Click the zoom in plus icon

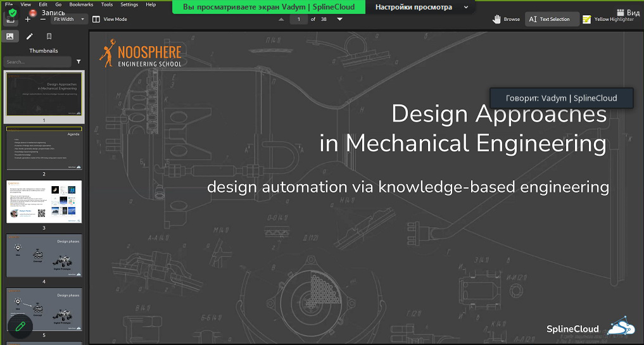point(28,19)
